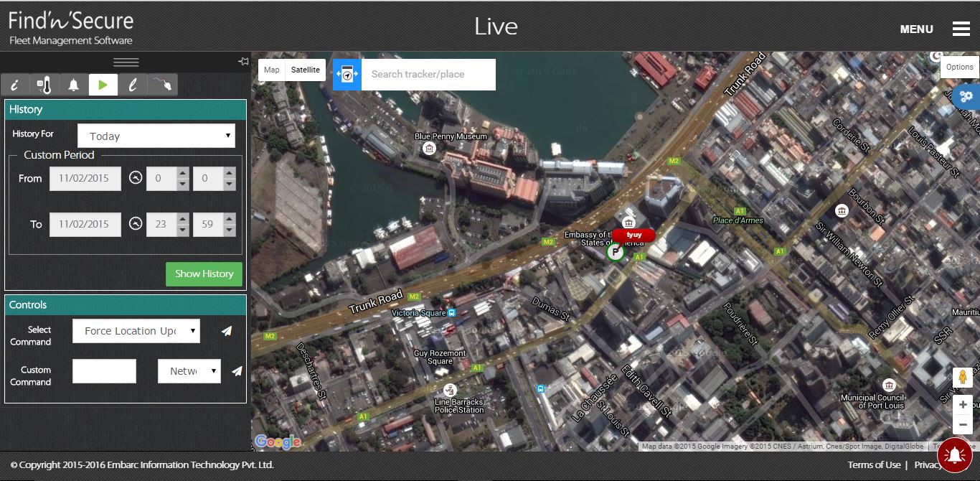
Task: Click the To date field
Action: click(84, 224)
